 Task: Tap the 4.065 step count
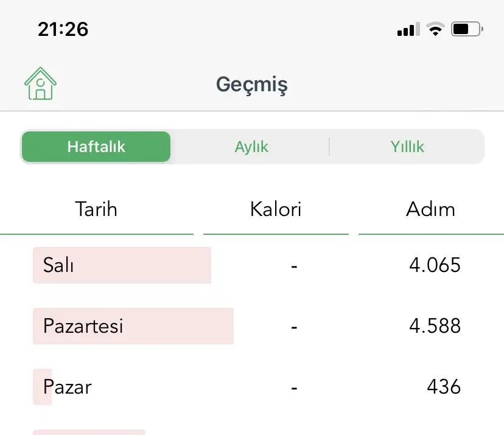click(x=435, y=265)
